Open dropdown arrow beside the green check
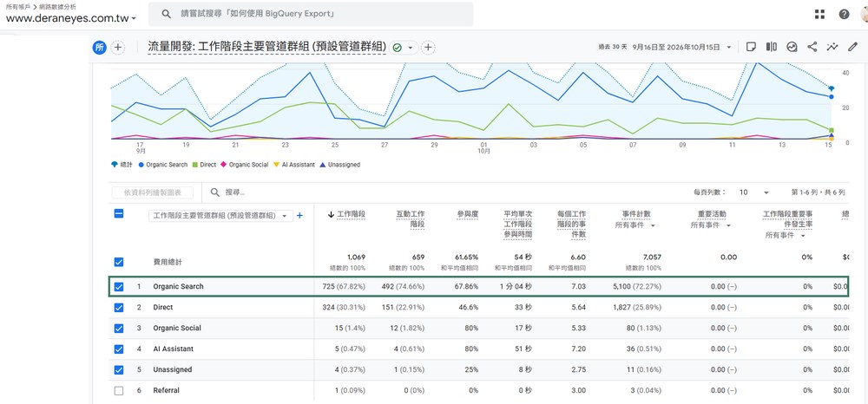 (411, 48)
